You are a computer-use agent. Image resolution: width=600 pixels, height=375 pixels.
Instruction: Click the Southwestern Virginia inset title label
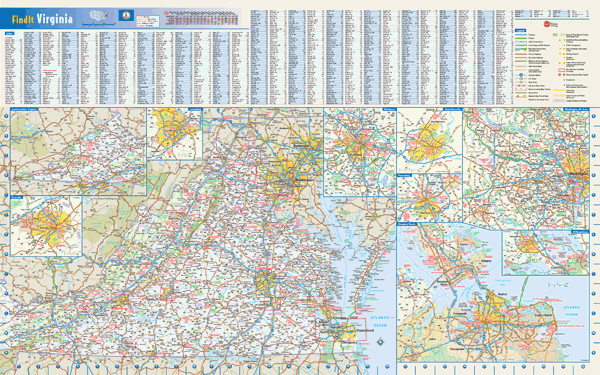24,109
